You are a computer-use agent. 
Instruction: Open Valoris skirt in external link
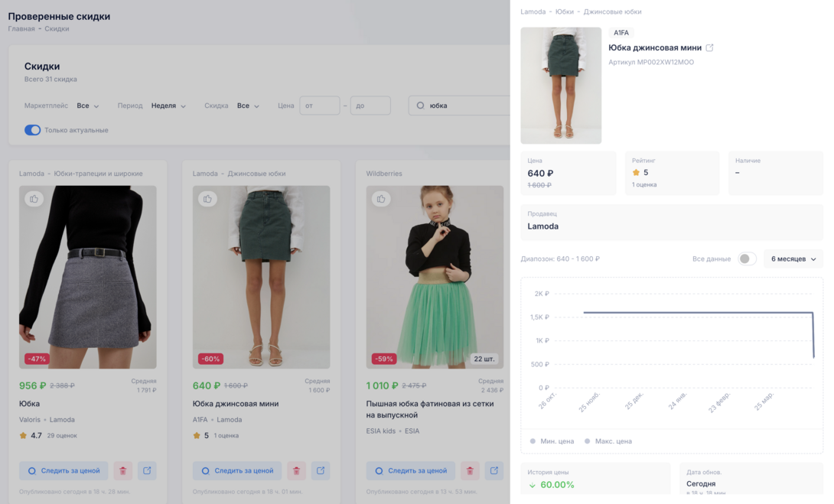(147, 471)
